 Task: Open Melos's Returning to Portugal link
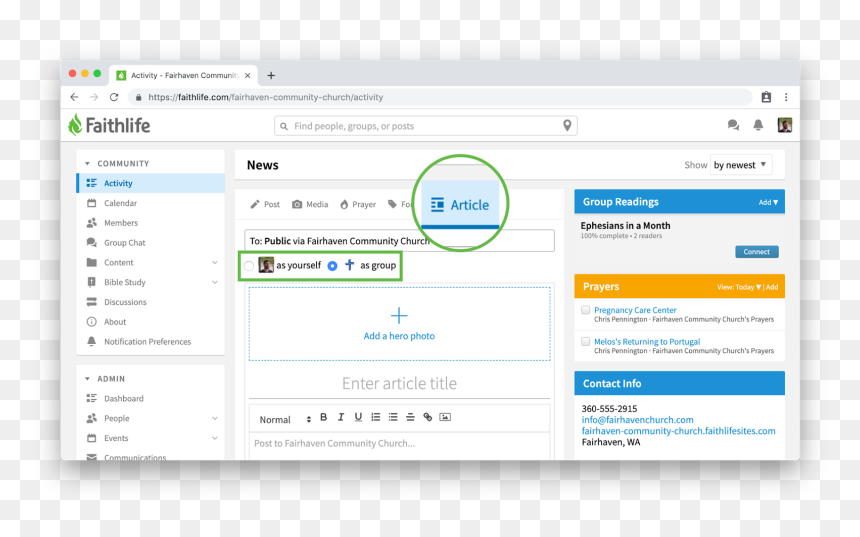647,341
